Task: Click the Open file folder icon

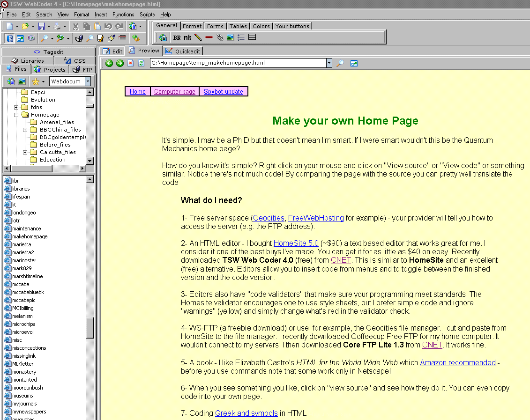Action: [25, 26]
